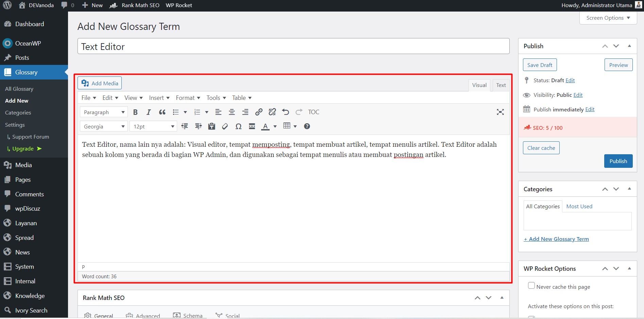
Task: Expand the table options arrow
Action: pyautogui.click(x=295, y=126)
